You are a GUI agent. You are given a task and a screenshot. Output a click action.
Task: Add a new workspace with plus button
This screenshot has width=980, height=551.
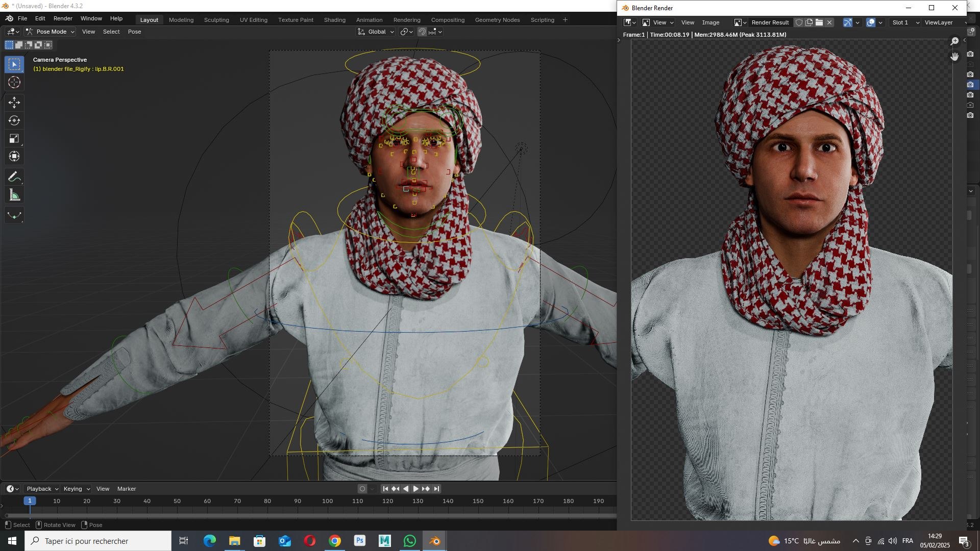565,20
